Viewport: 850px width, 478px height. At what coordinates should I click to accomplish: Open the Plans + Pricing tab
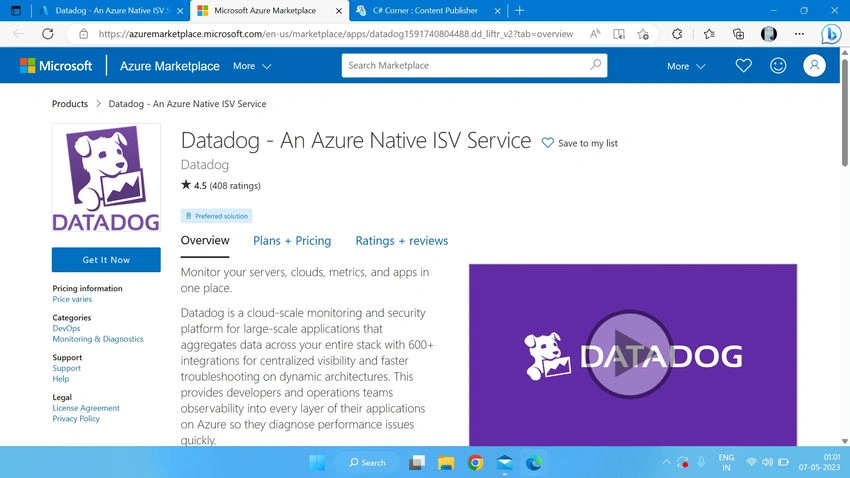coord(292,241)
